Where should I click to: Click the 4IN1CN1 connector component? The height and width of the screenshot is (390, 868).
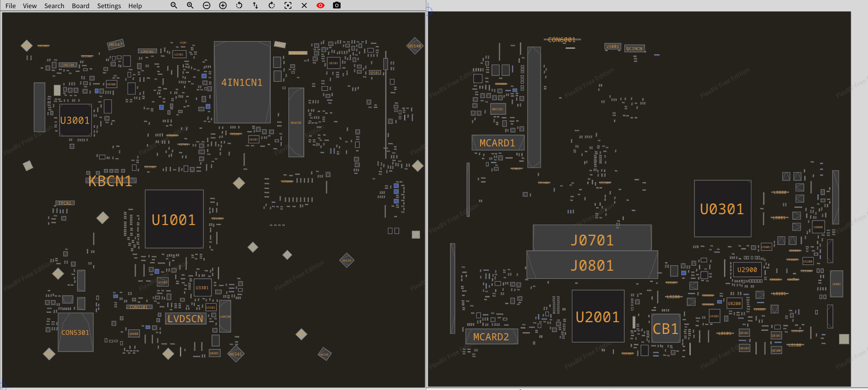tap(242, 82)
